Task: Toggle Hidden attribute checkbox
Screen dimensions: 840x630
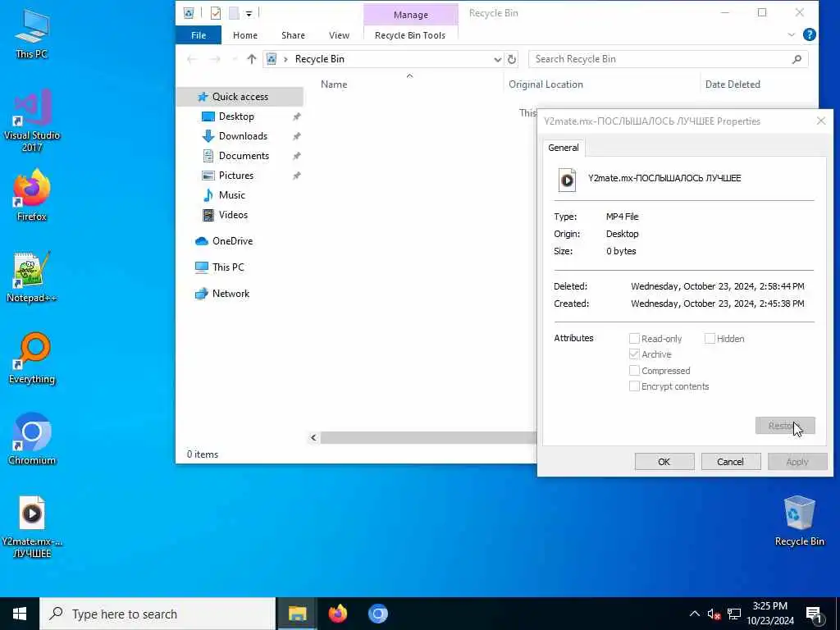Action: 710,339
